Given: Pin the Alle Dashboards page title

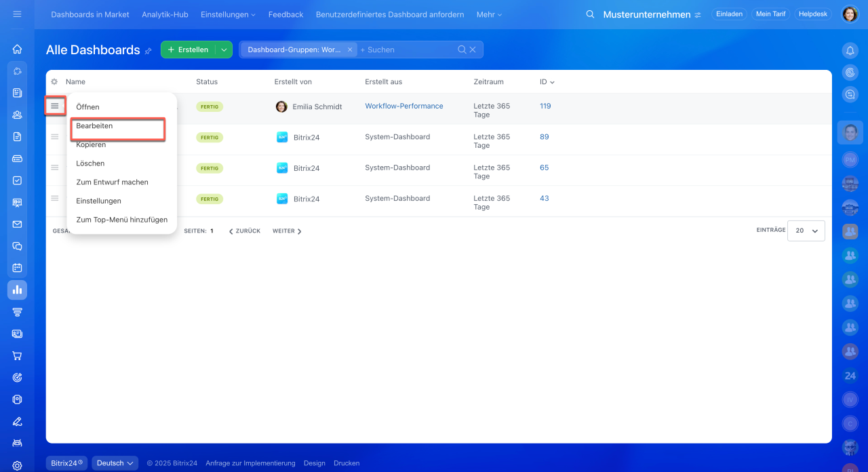Looking at the screenshot, I should pyautogui.click(x=149, y=51).
